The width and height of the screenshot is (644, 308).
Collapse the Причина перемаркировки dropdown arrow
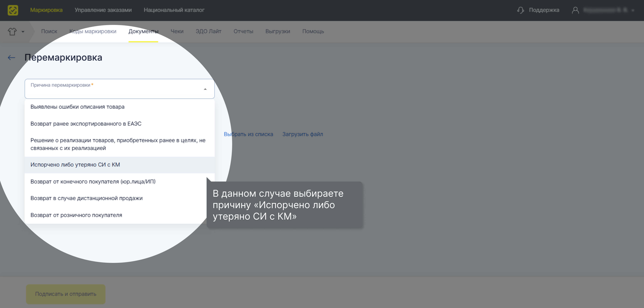coord(205,89)
